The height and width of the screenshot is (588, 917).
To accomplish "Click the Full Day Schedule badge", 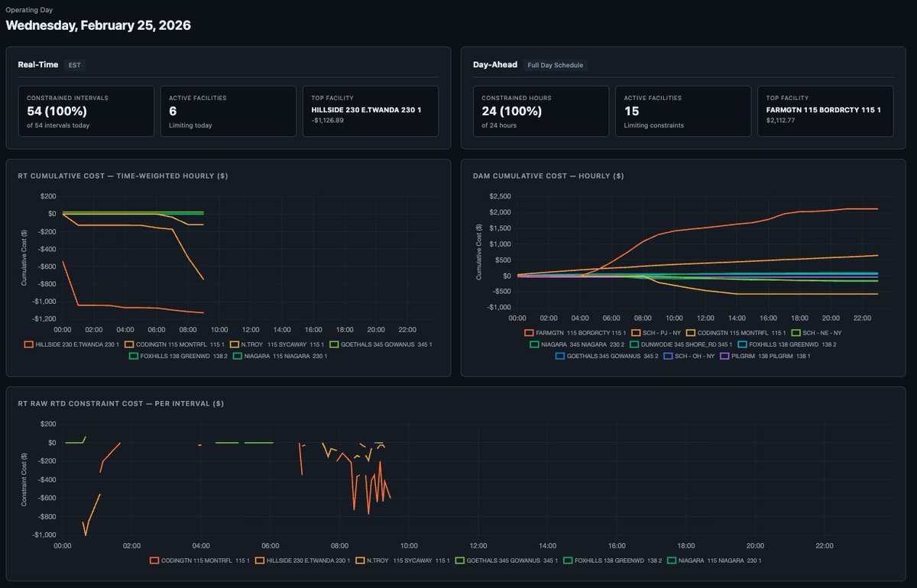I will [556, 65].
